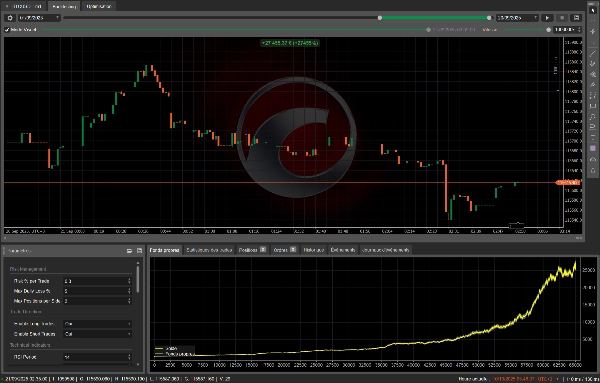Open the Ordres tab

[284, 250]
